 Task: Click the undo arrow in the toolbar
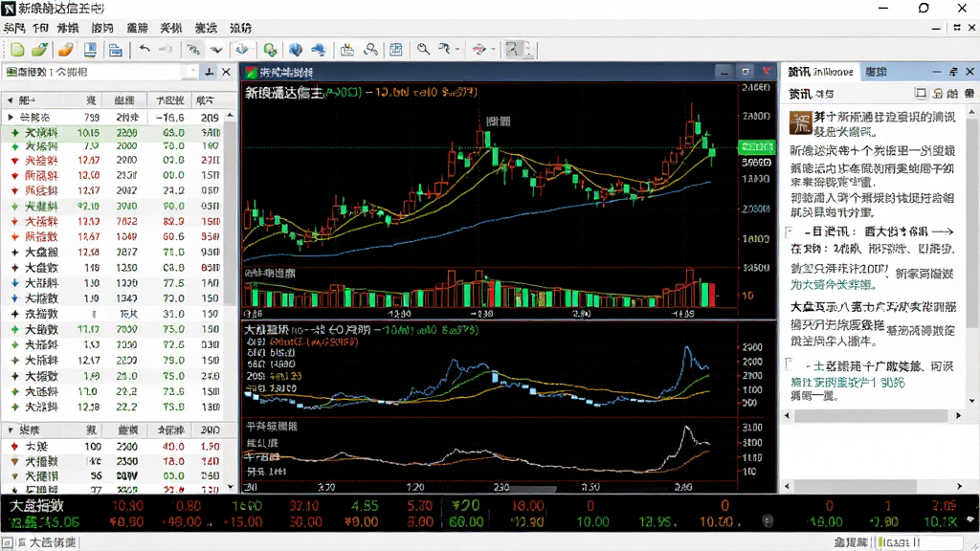145,50
